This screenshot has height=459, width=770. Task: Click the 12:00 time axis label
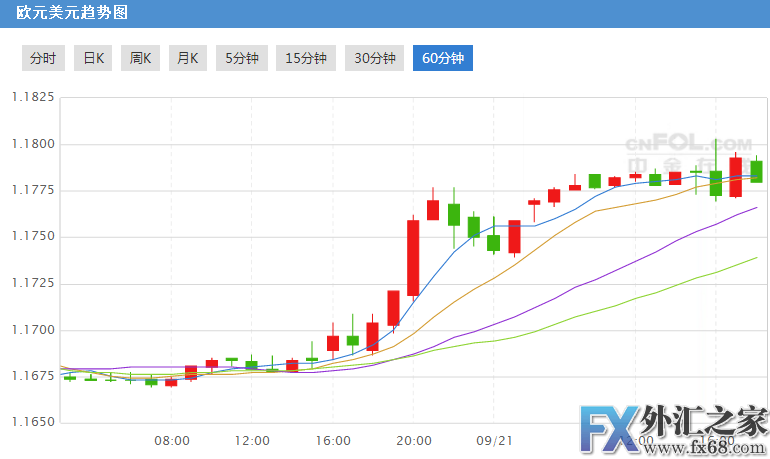click(252, 440)
